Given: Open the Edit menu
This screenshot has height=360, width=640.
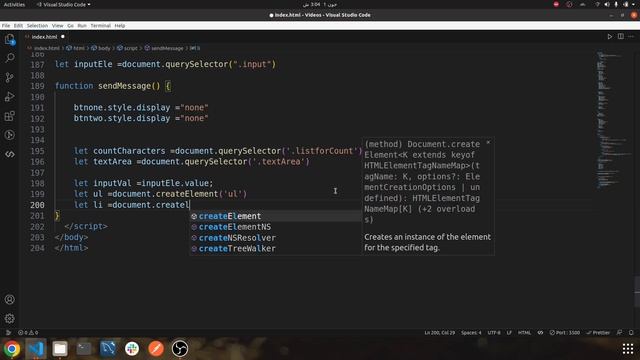Looking at the screenshot, I should (18, 26).
